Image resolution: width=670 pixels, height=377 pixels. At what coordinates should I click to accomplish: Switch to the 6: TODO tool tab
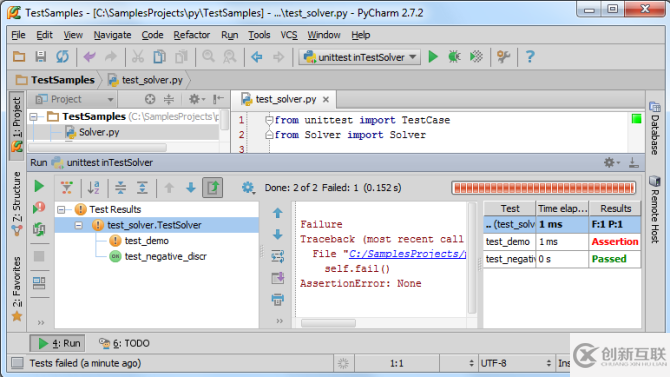[x=124, y=343]
